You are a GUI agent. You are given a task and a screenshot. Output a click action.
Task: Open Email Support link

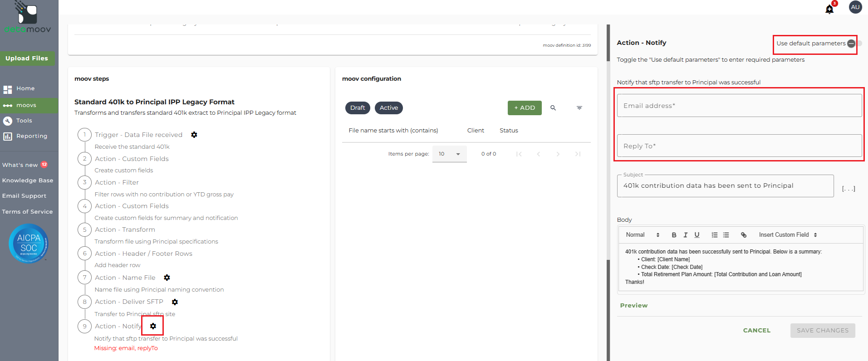pyautogui.click(x=25, y=196)
